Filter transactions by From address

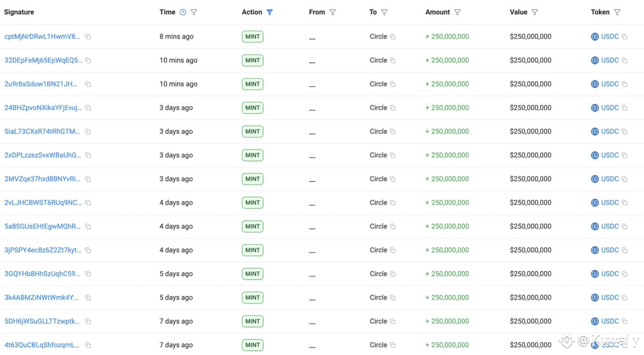[333, 12]
